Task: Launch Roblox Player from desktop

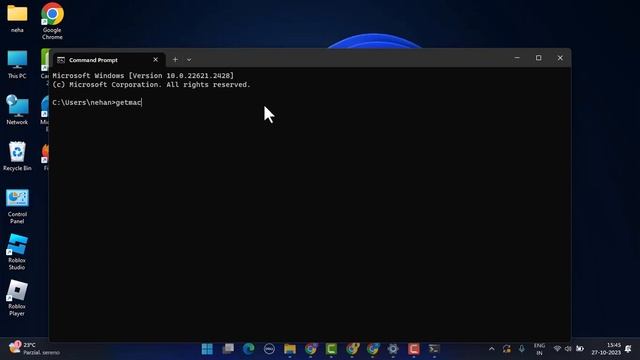Action: coord(17,298)
